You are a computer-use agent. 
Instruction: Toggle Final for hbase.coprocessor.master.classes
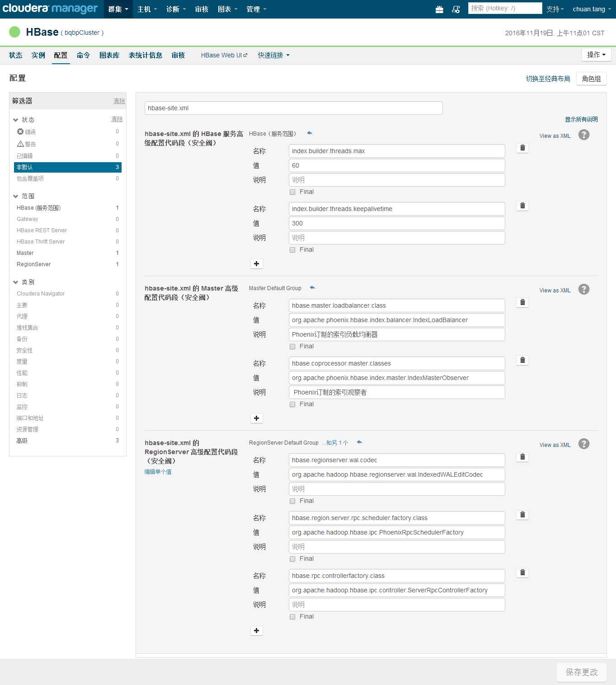[x=292, y=404]
